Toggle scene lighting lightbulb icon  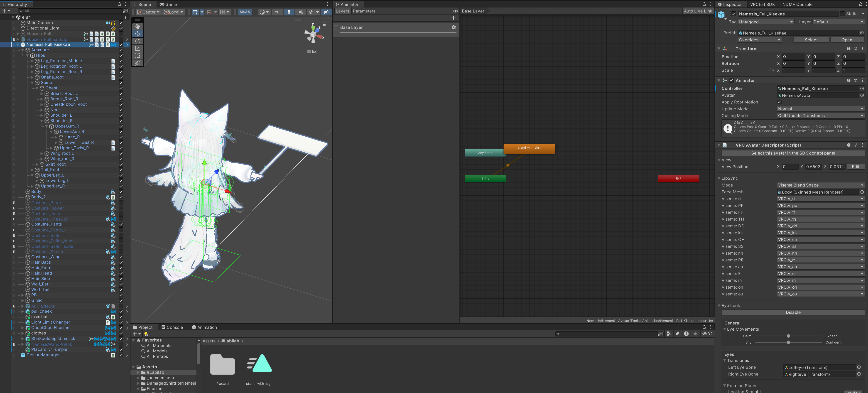click(x=289, y=12)
